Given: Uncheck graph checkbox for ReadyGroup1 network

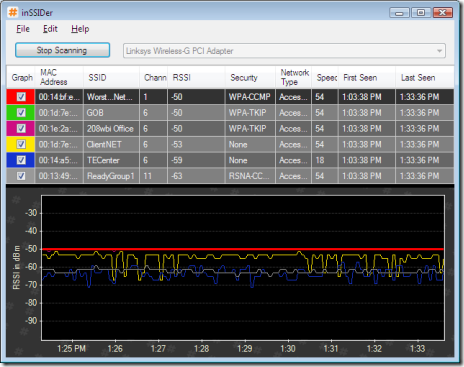Looking at the screenshot, I should [x=21, y=176].
